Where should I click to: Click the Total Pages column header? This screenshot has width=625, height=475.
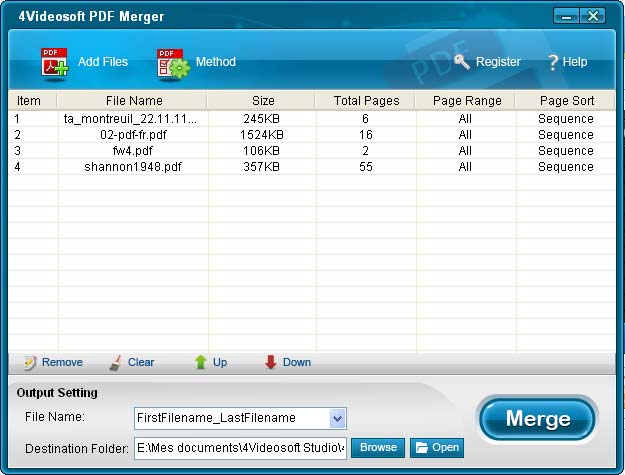click(365, 101)
